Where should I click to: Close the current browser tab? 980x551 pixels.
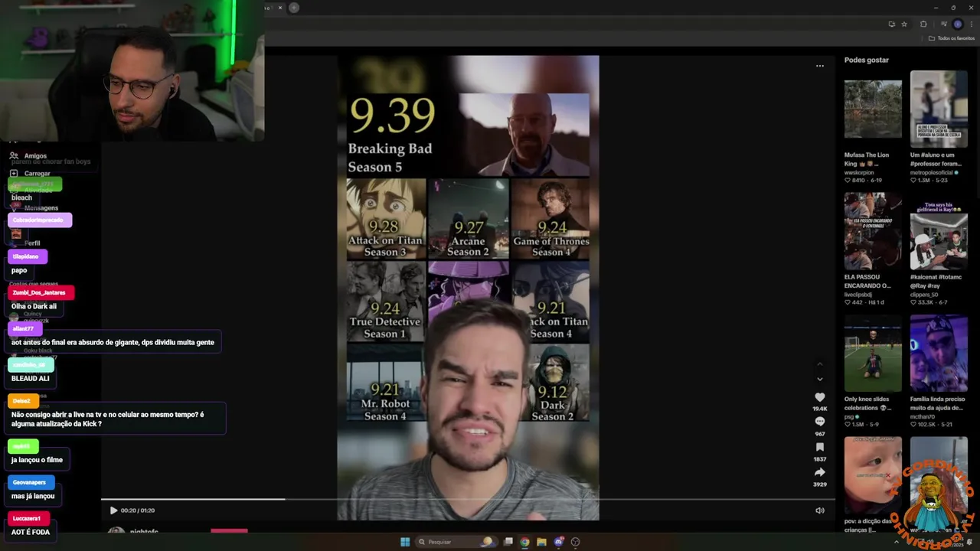click(279, 8)
